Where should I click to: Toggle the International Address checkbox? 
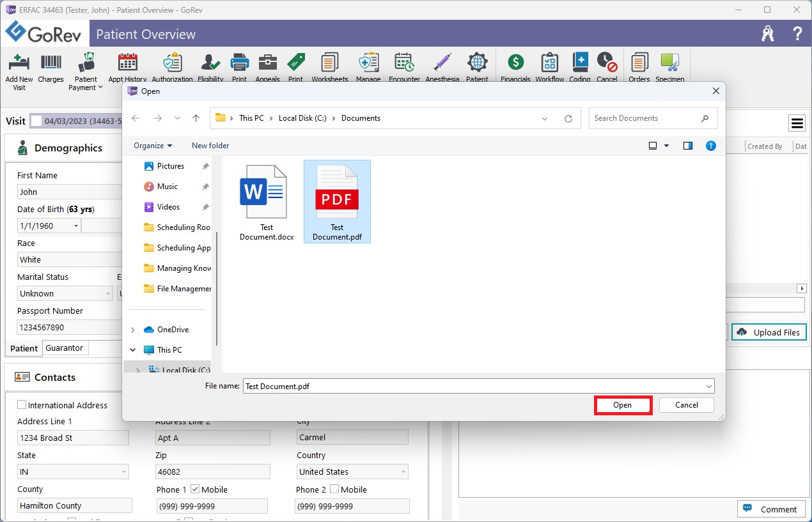[22, 404]
